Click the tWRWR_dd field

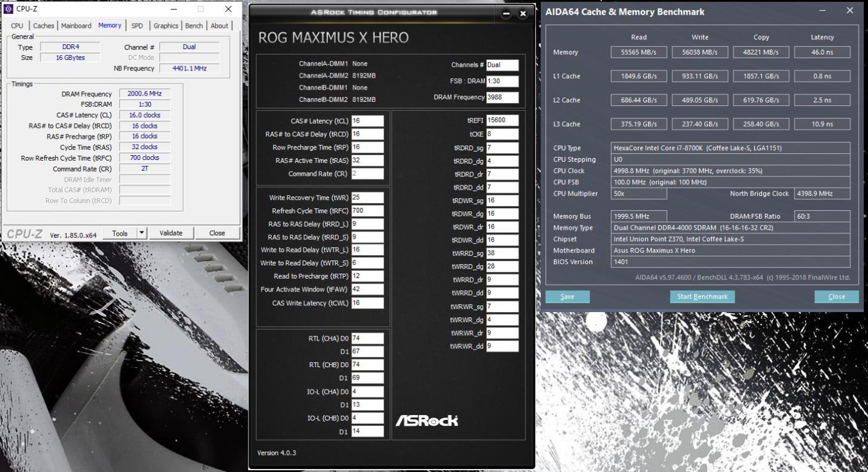[x=502, y=347]
